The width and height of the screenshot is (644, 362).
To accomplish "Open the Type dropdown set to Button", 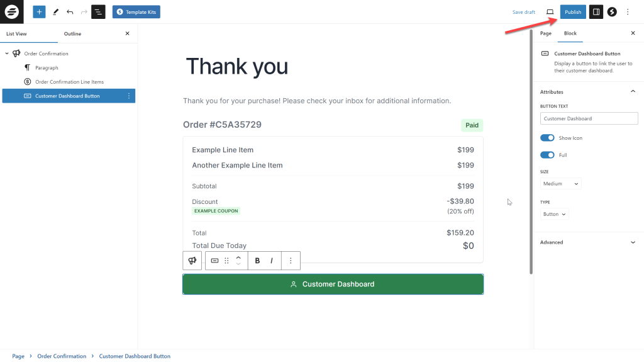I will [x=555, y=214].
